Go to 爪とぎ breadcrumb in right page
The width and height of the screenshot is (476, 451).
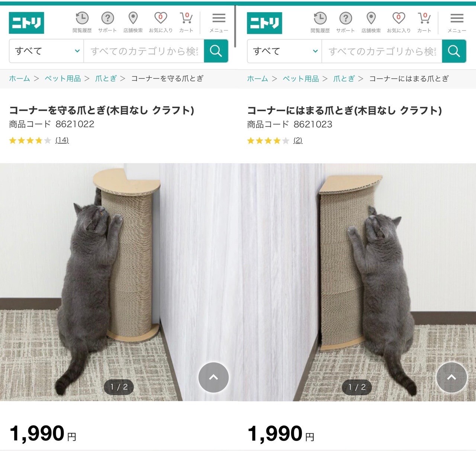click(x=344, y=78)
